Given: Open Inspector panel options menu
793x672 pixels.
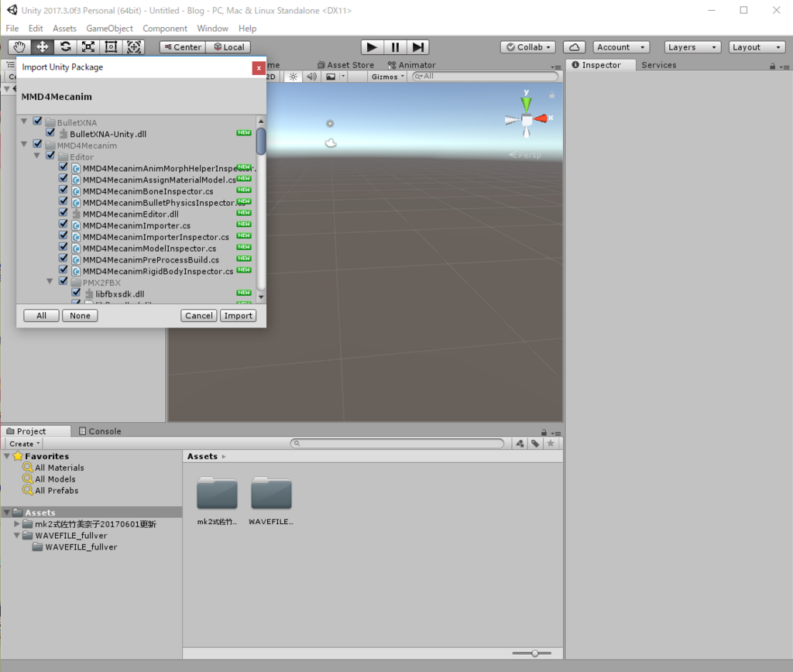Looking at the screenshot, I should 785,67.
